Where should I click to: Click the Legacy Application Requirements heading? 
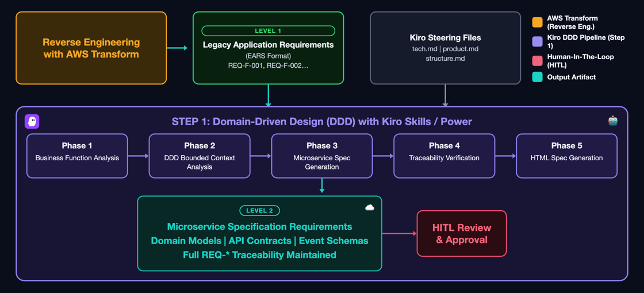click(x=268, y=45)
